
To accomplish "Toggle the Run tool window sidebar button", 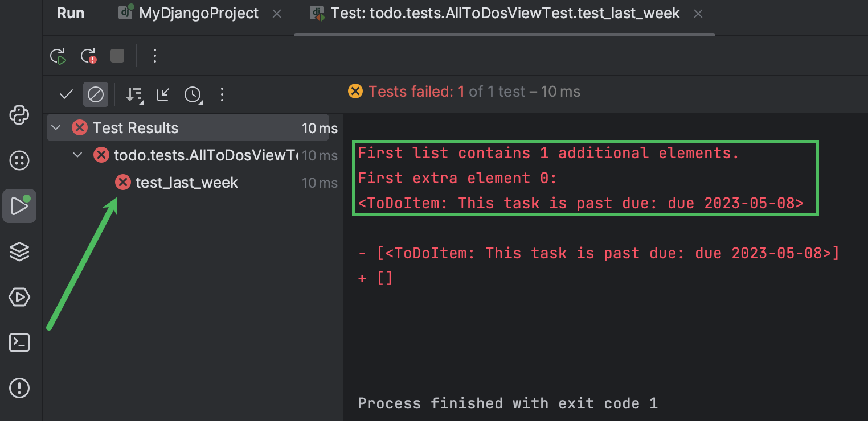I will [19, 205].
